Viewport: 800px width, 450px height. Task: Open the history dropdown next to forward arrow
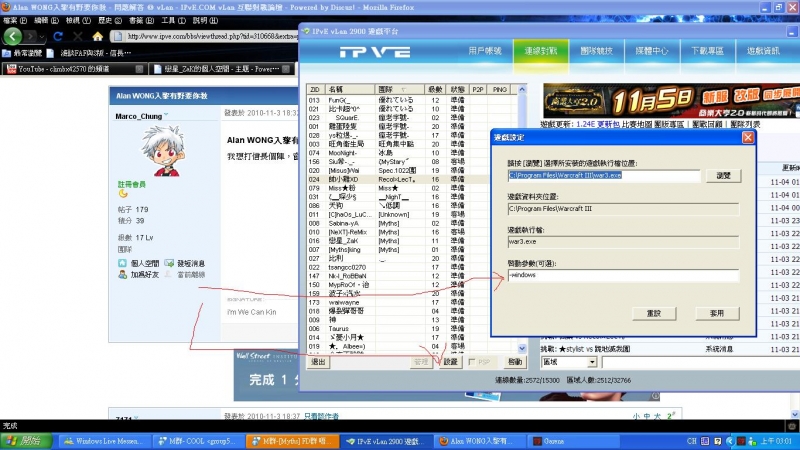(42, 37)
